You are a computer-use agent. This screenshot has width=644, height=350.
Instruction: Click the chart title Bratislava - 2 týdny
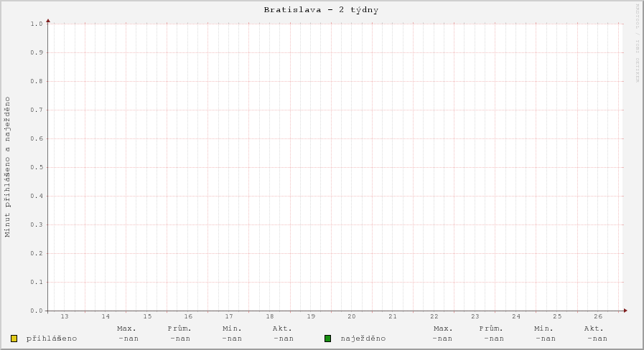click(x=321, y=10)
